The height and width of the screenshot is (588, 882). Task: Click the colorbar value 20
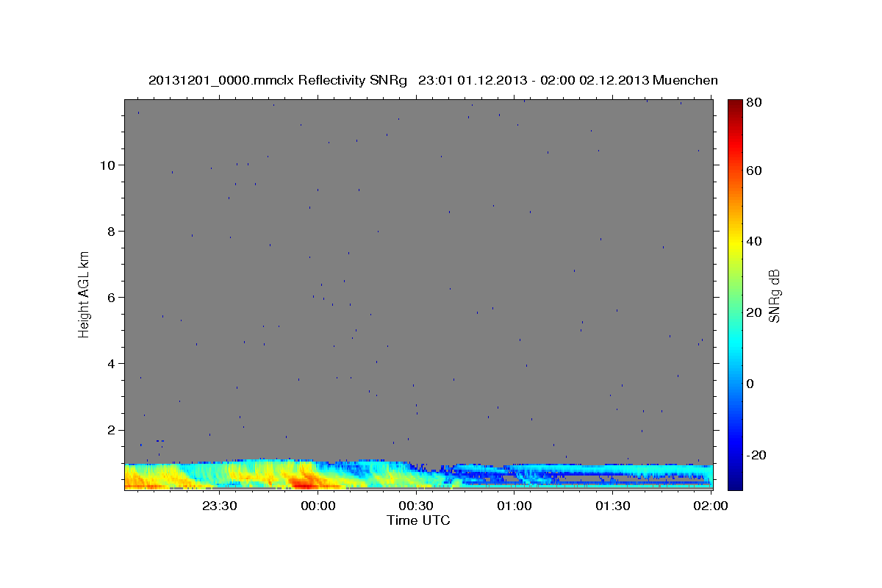tap(753, 312)
